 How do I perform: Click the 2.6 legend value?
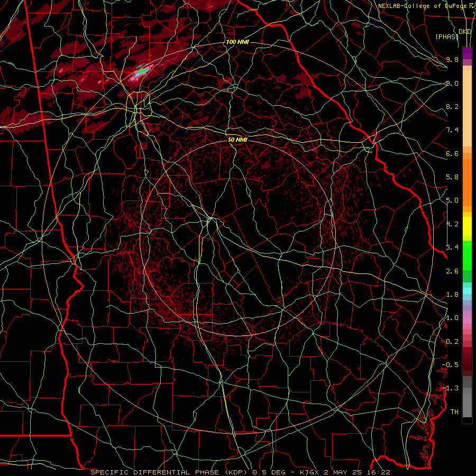click(452, 271)
